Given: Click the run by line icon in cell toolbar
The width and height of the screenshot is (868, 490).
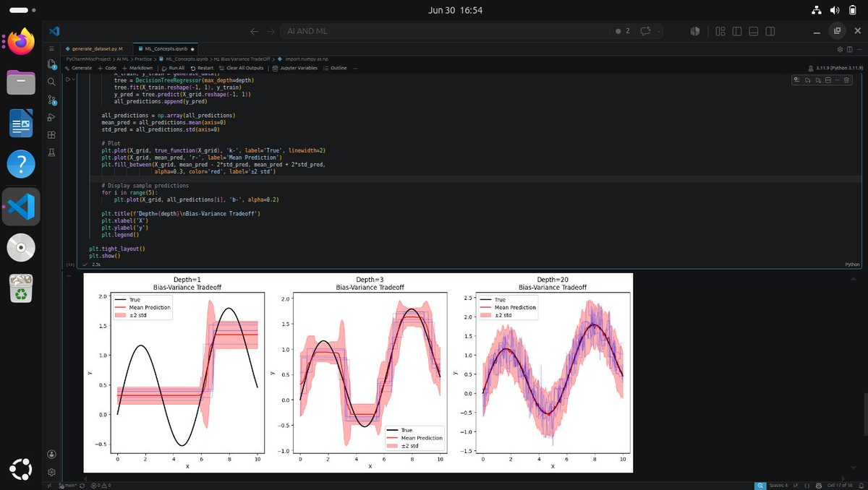Looking at the screenshot, I should pos(796,79).
